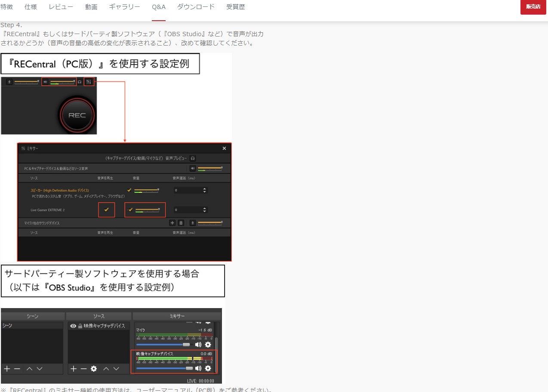Toggle volume checkmark for スピーカー High Definition Audio
The height and width of the screenshot is (392, 548).
point(129,190)
